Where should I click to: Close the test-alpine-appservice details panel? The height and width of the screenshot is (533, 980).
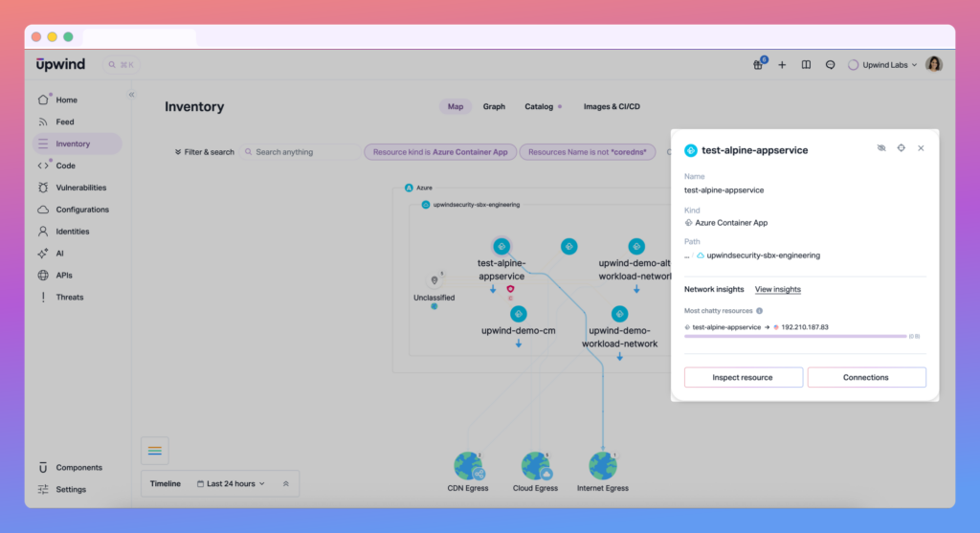[x=921, y=148]
